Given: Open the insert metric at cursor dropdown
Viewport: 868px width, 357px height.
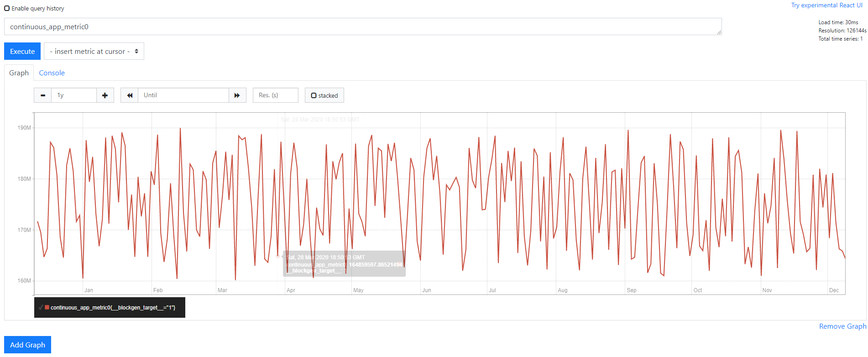Looking at the screenshot, I should 94,52.
